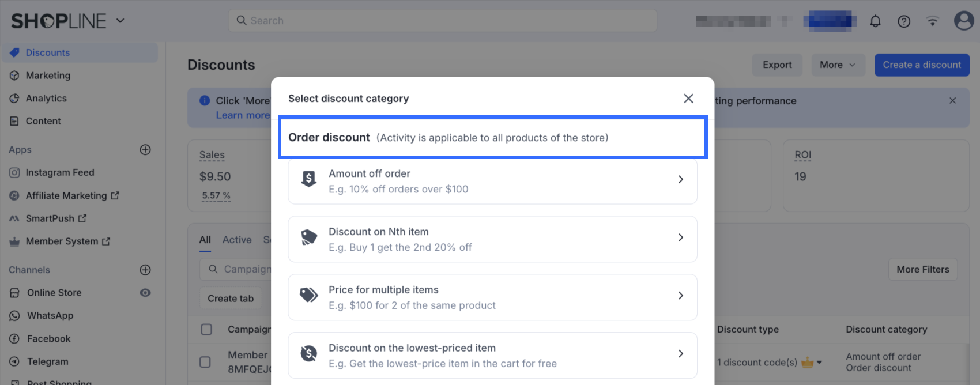
Task: Click the Create a discount button
Action: pyautogui.click(x=921, y=65)
